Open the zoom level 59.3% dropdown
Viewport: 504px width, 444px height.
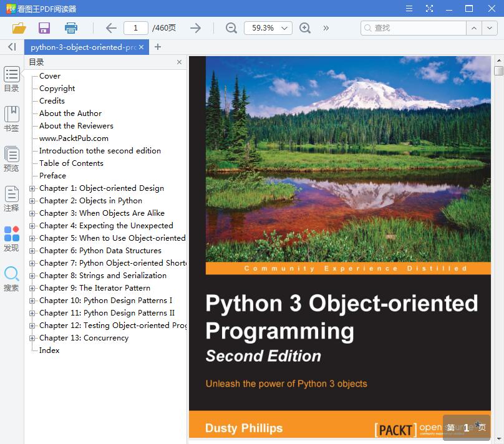(x=268, y=28)
